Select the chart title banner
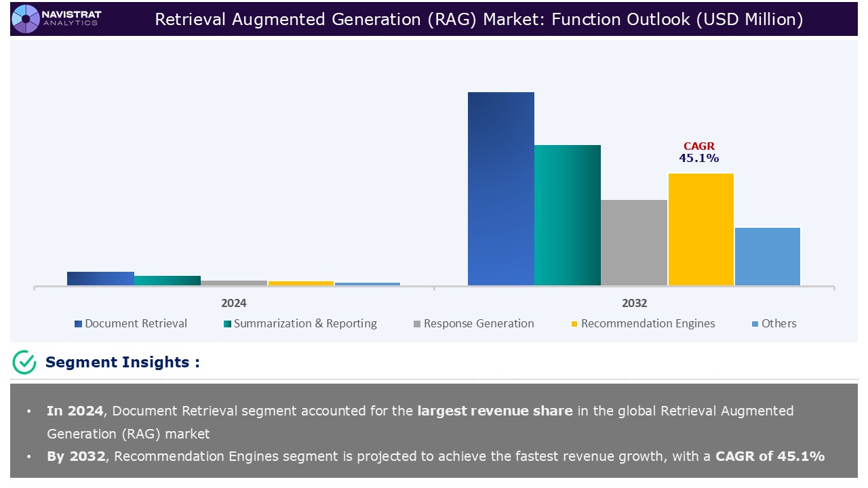This screenshot has height=488, width=868. tap(479, 20)
